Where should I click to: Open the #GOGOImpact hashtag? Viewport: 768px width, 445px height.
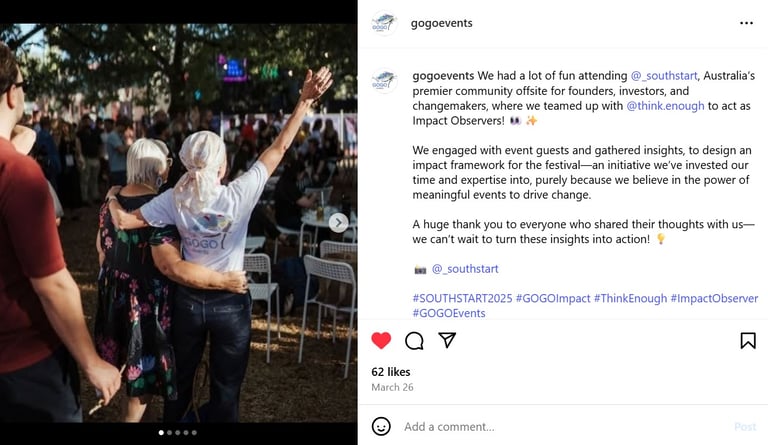(x=553, y=298)
